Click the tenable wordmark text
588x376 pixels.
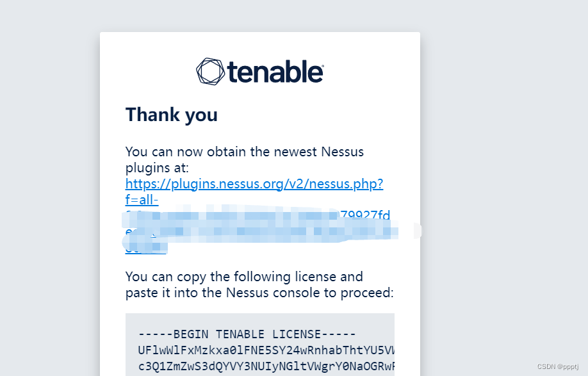pos(275,72)
